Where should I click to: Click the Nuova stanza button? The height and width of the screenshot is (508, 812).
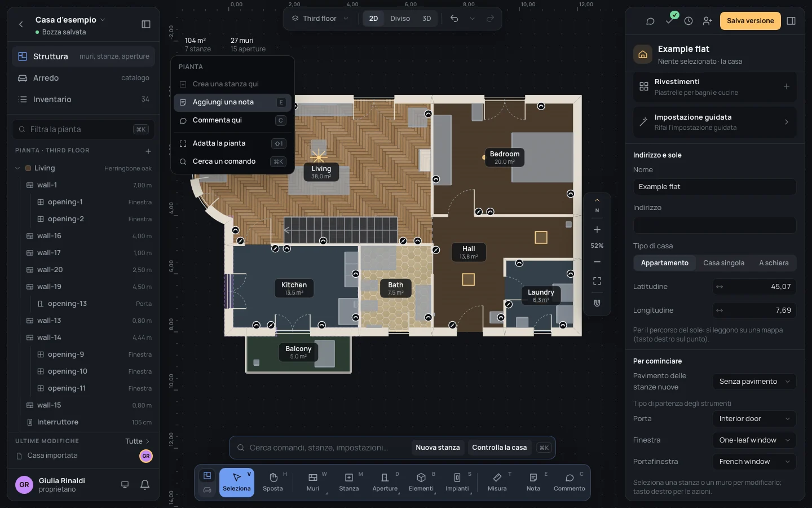coord(438,448)
